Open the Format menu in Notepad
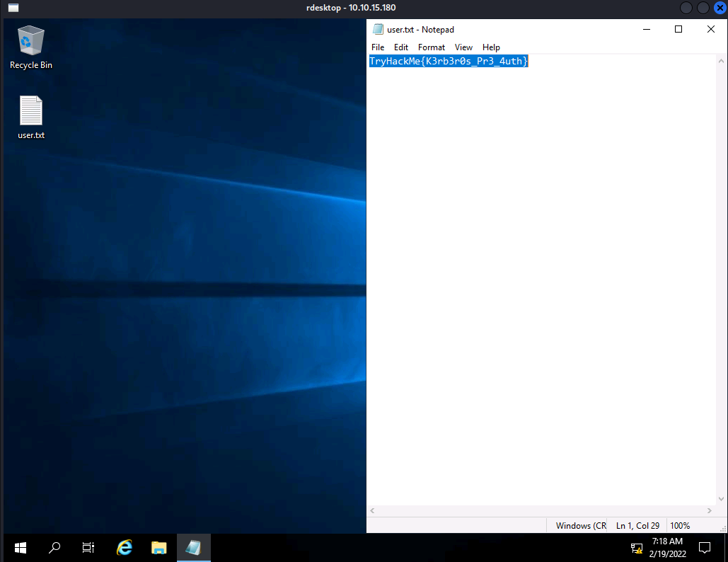The image size is (728, 562). [x=432, y=47]
